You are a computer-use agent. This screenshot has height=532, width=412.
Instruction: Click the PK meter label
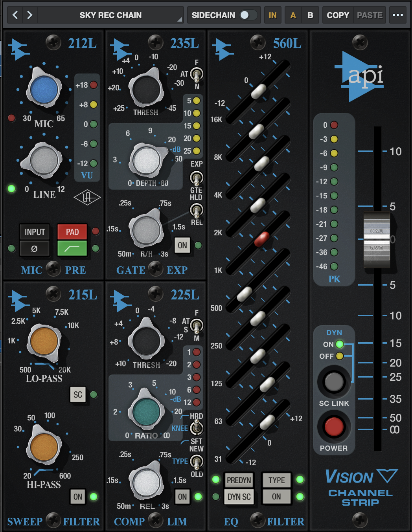click(334, 279)
